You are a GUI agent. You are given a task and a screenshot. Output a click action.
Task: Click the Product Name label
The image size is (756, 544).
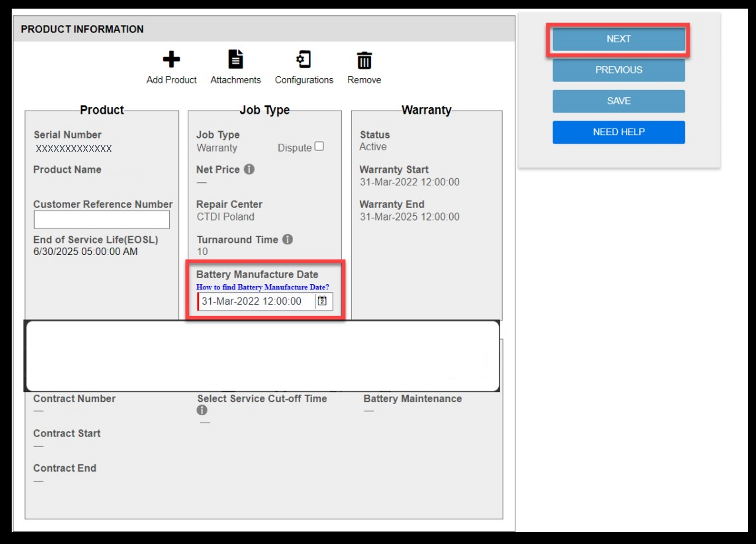pyautogui.click(x=67, y=170)
